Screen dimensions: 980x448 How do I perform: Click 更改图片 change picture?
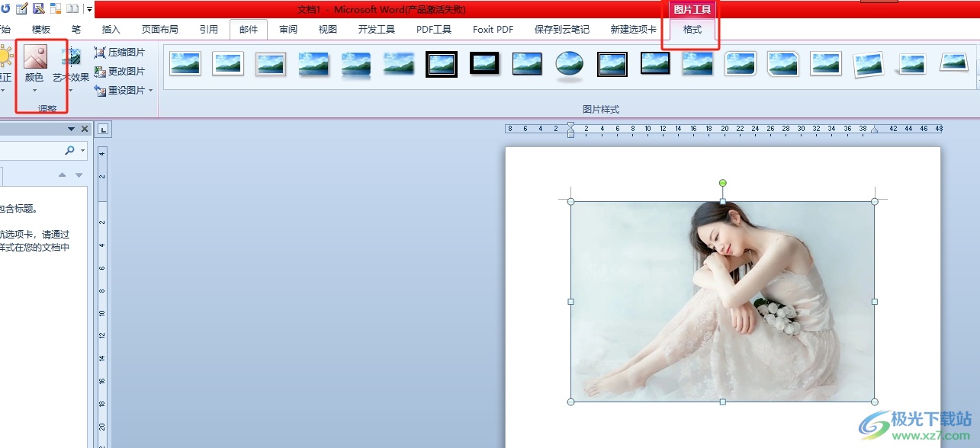(120, 72)
